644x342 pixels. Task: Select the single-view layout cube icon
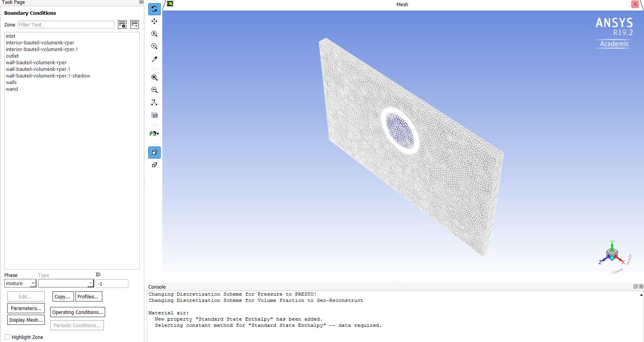click(154, 152)
